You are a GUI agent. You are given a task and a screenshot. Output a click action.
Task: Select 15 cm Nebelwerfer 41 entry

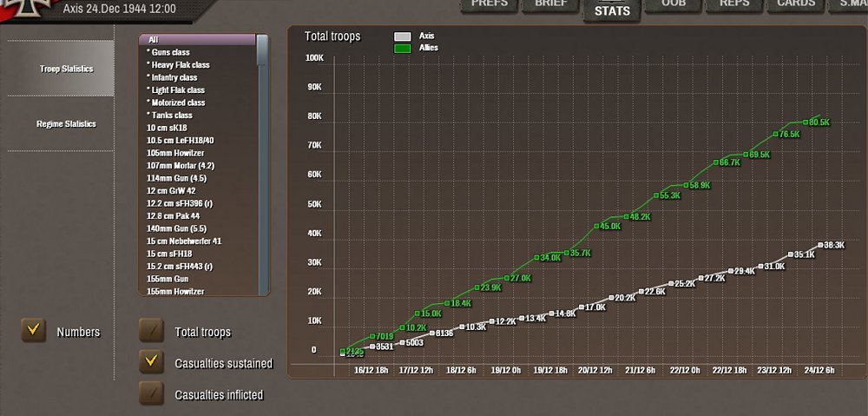[x=197, y=241]
